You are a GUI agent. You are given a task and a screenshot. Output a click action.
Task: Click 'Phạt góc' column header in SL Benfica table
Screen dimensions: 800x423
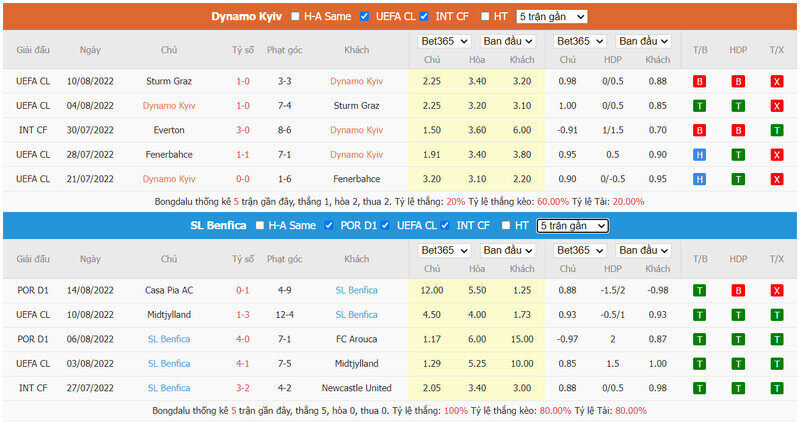(x=285, y=259)
